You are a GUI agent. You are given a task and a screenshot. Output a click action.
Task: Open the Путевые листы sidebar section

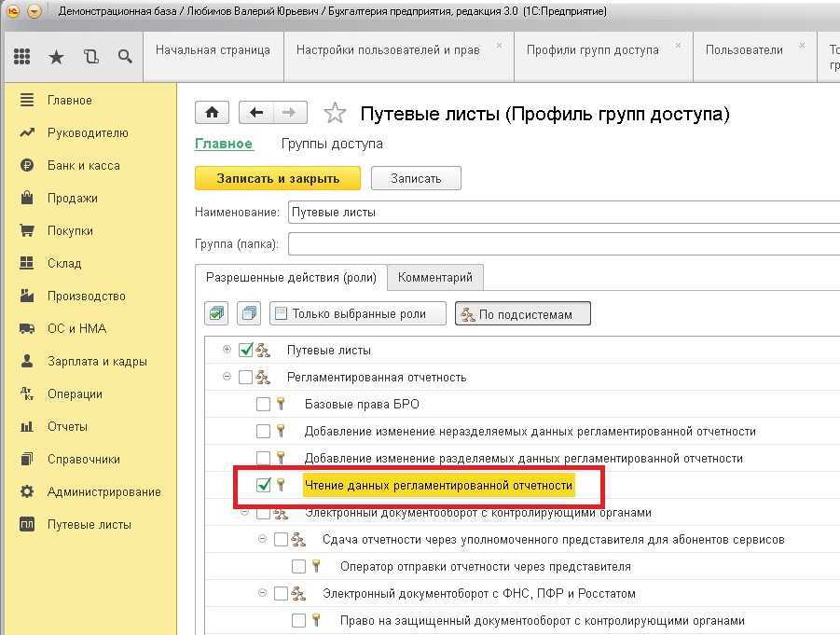90,525
